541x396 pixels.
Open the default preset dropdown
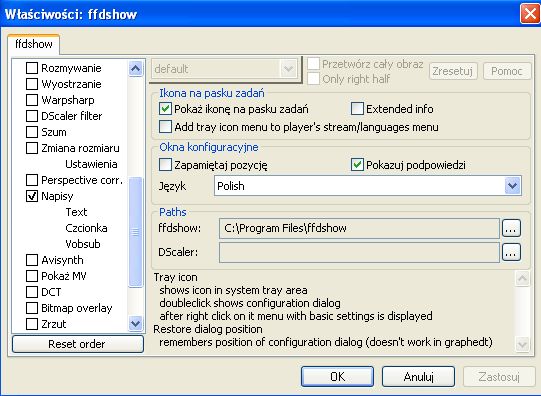pos(288,69)
